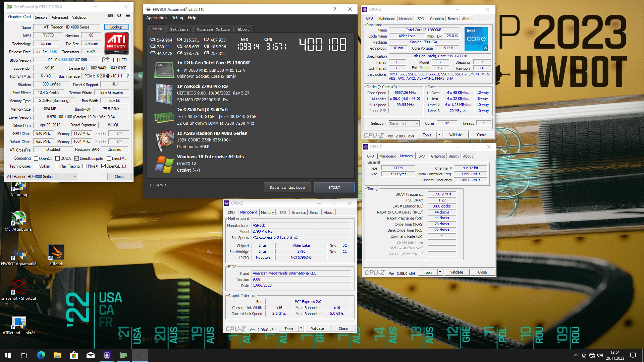This screenshot has height=362, width=644.
Task: Open the Mail app from the taskbar
Action: click(x=90, y=355)
